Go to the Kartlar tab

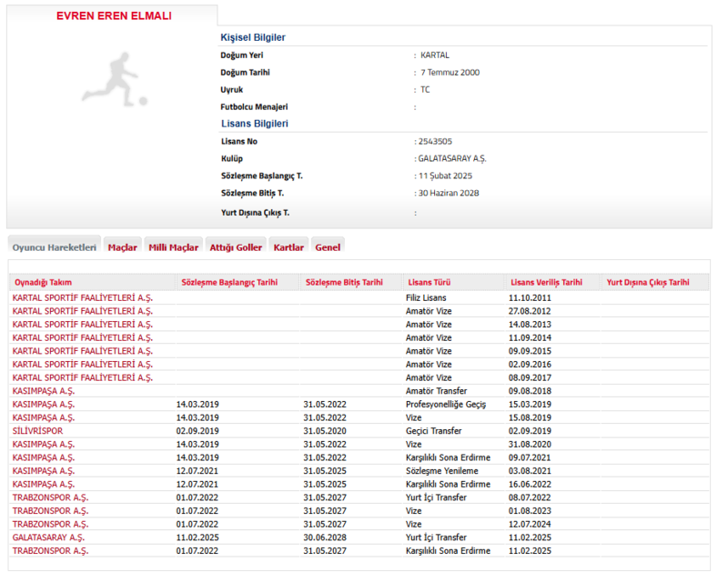pos(288,247)
